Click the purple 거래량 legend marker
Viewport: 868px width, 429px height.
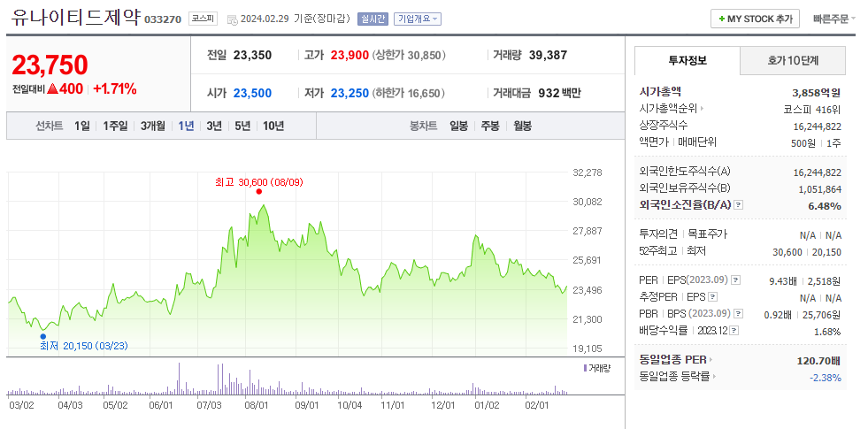pos(585,368)
